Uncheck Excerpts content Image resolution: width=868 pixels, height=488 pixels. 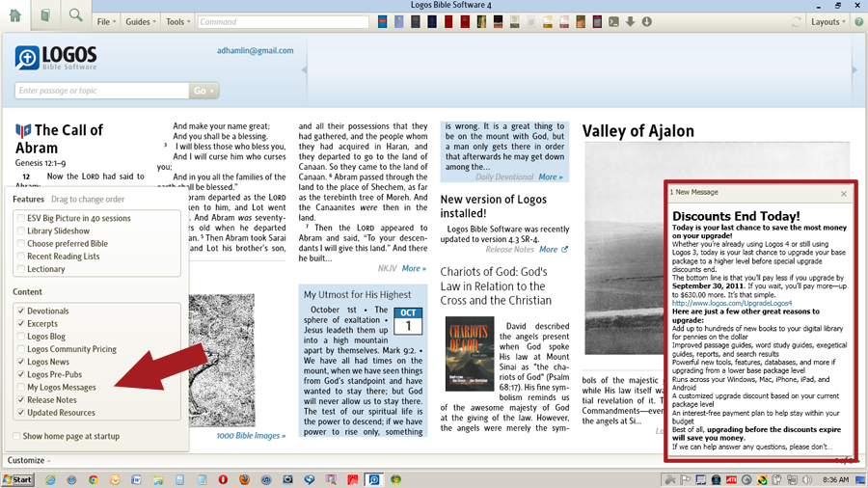[x=21, y=324]
